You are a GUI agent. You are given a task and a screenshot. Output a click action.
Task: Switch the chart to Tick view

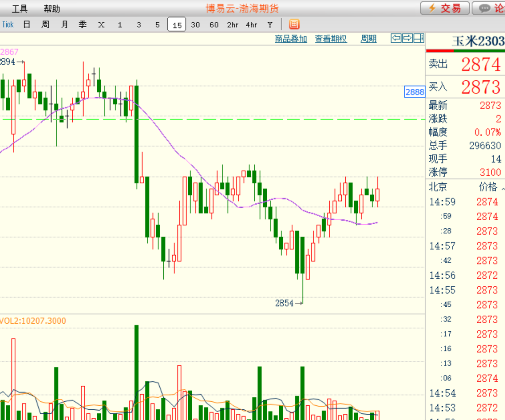point(8,25)
